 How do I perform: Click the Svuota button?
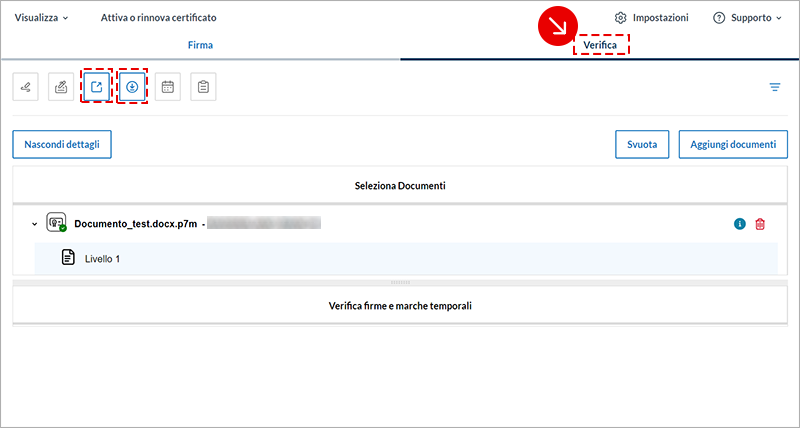(x=641, y=144)
